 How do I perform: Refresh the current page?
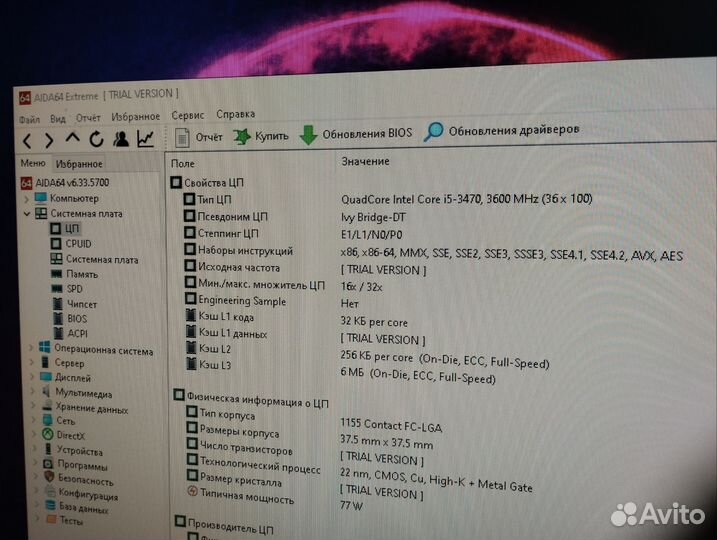(96, 139)
